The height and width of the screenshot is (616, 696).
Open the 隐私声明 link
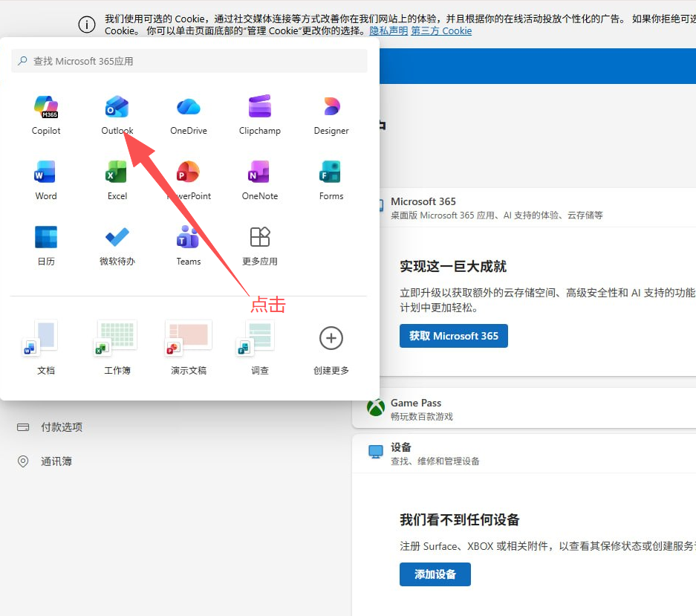click(x=388, y=30)
